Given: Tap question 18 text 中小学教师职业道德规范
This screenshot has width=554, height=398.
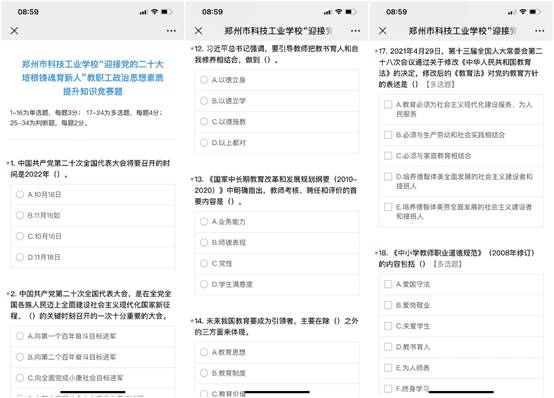Looking at the screenshot, I should point(456,258).
